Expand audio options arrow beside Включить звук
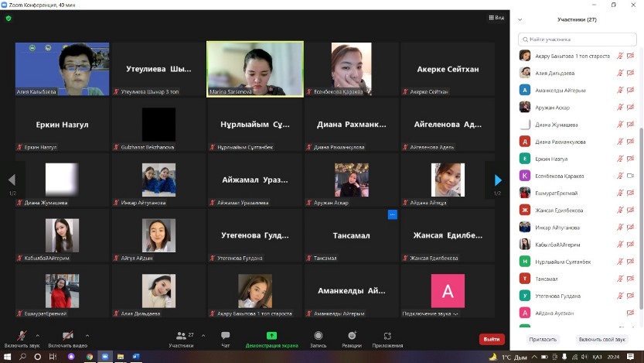The width and height of the screenshot is (644, 363). point(39,334)
